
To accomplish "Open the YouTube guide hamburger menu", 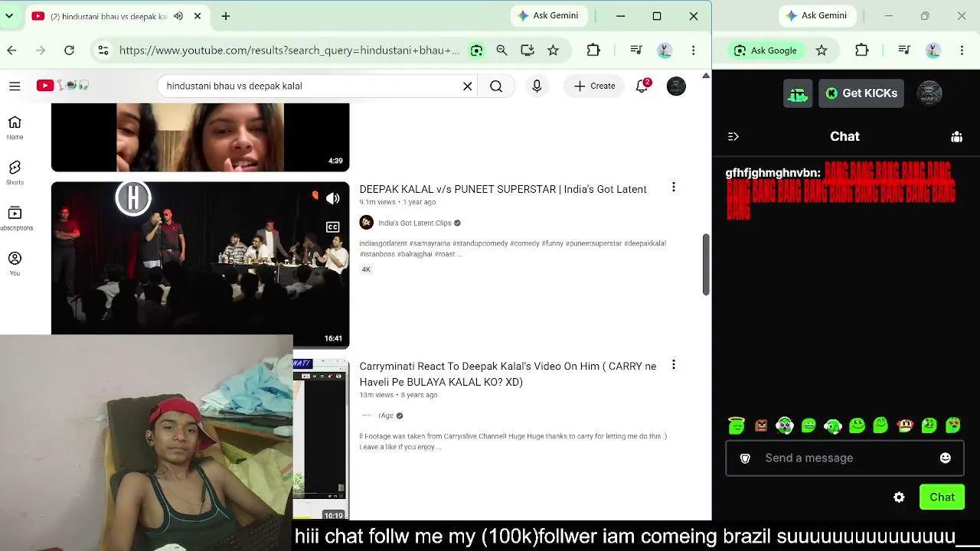I will [15, 86].
